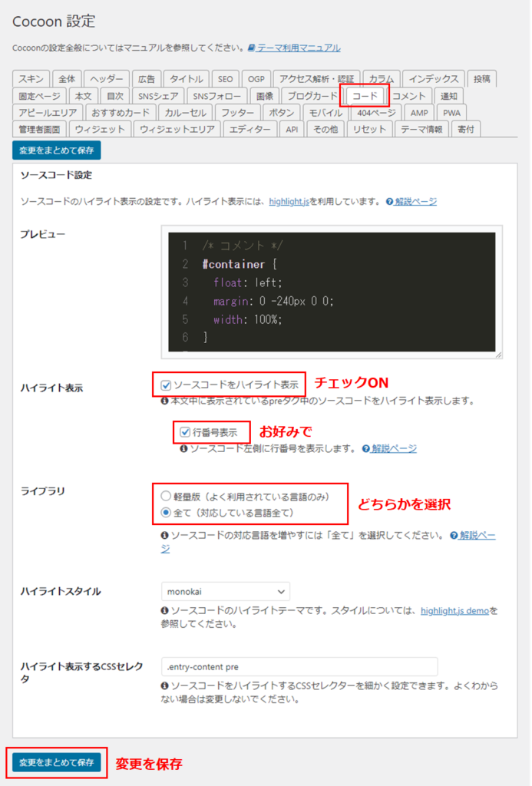Image resolution: width=532 pixels, height=786 pixels.
Task: Open the 管理者画面 tab
Action: point(39,129)
